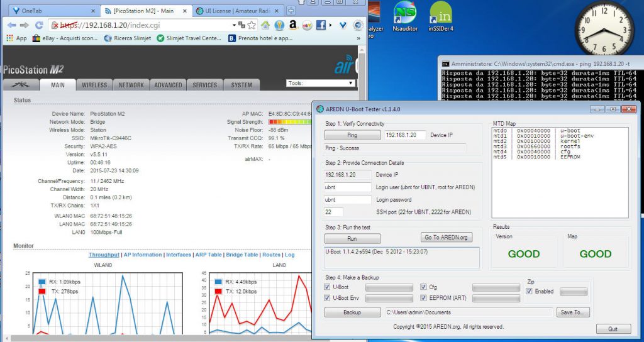The height and width of the screenshot is (342, 644).
Task: Open the SYSTEM tab
Action: [241, 85]
